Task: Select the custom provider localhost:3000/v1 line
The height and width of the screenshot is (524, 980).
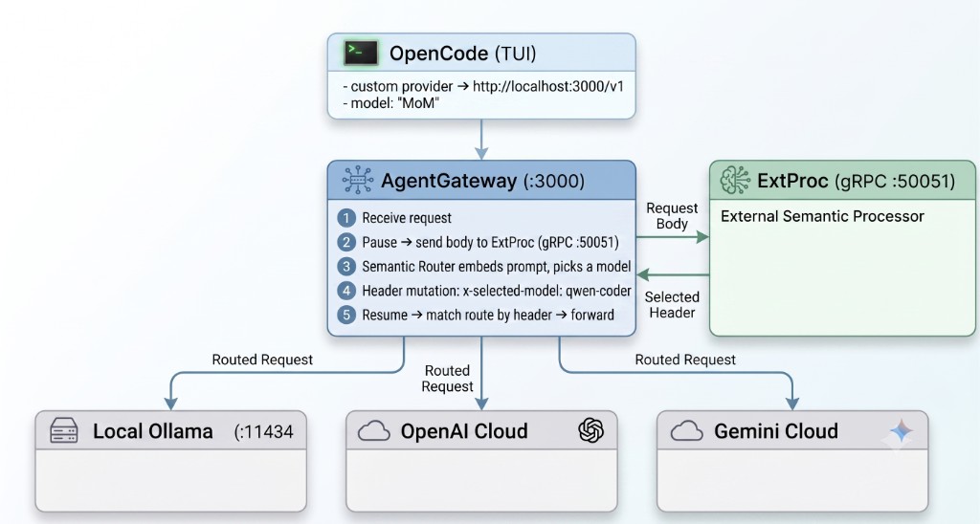Action: (x=483, y=86)
